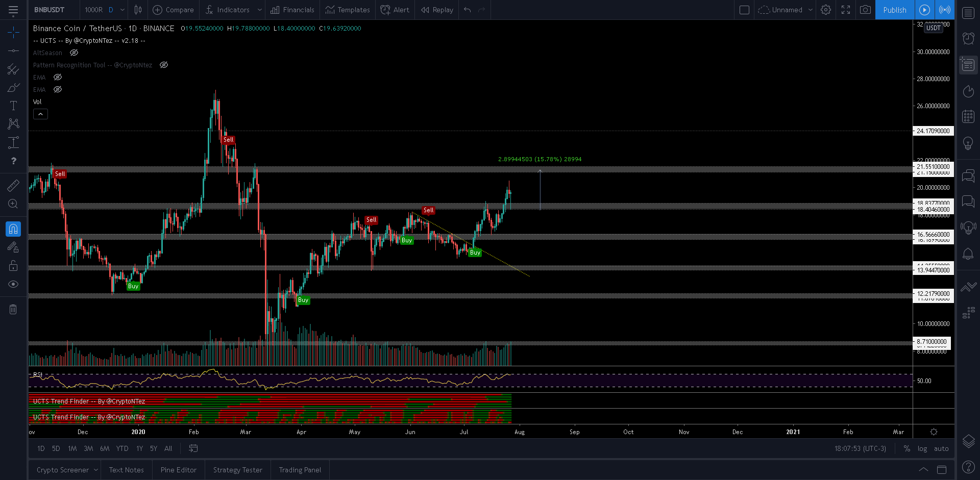Start bar Replay mode

(437, 10)
